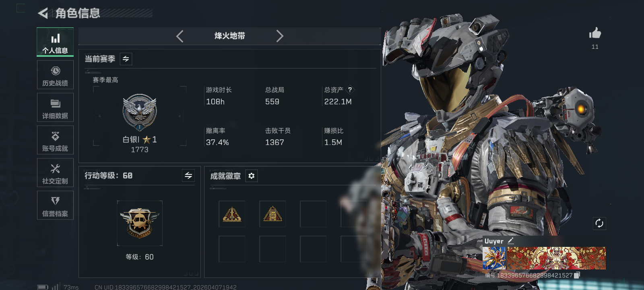Image resolution: width=644 pixels, height=290 pixels.
Task: Select the first achievement badge
Action: click(x=232, y=214)
